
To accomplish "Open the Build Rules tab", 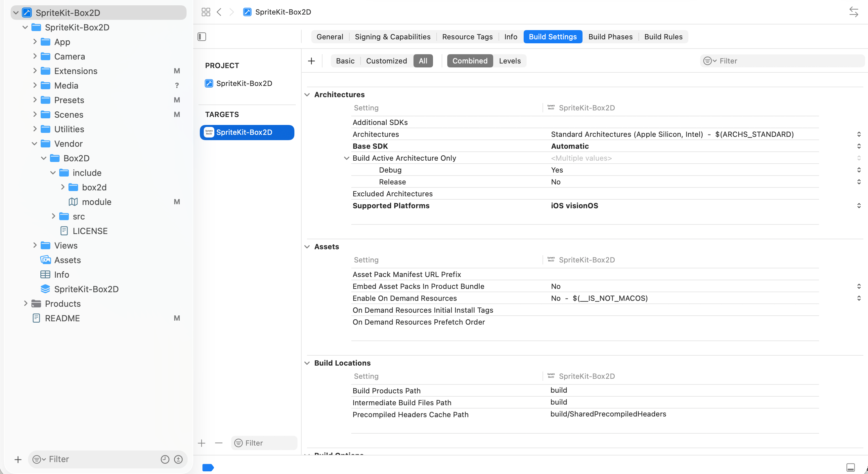I will point(663,37).
